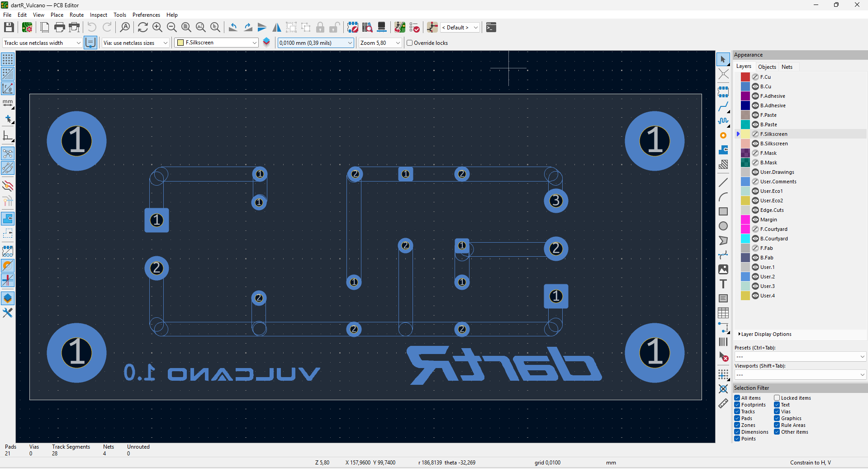Select the F.Silkscreen layer row
The image size is (868, 469).
pyautogui.click(x=800, y=134)
